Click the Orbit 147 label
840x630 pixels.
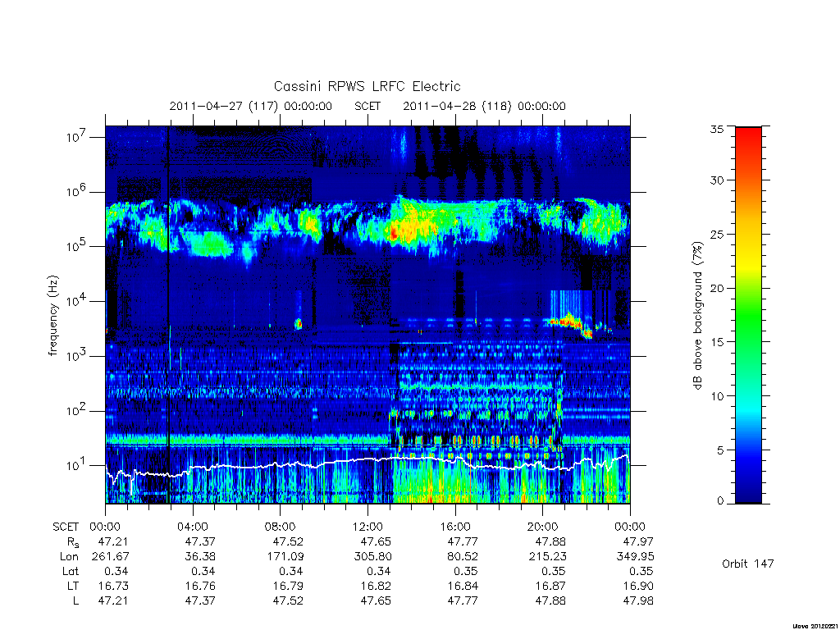pos(748,564)
